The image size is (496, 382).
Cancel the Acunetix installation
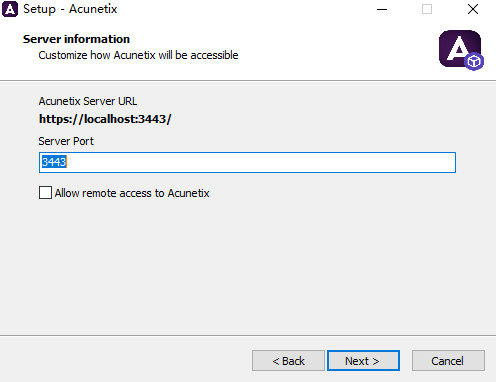click(448, 361)
